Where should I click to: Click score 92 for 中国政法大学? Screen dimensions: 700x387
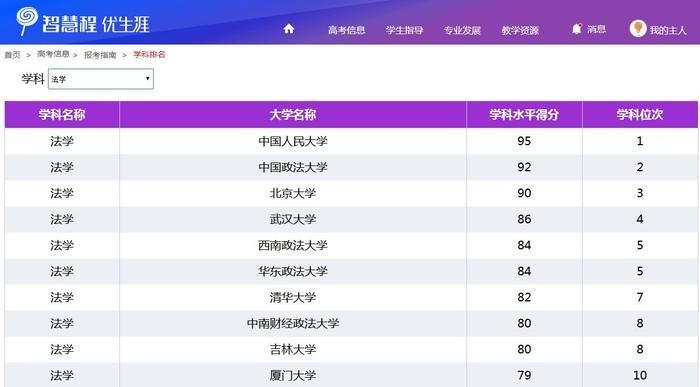tap(524, 167)
